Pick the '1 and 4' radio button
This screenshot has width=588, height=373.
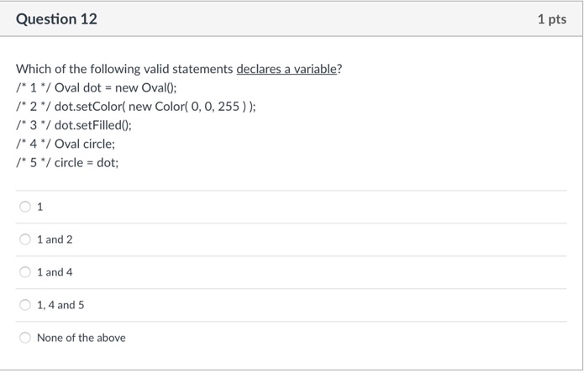point(26,272)
